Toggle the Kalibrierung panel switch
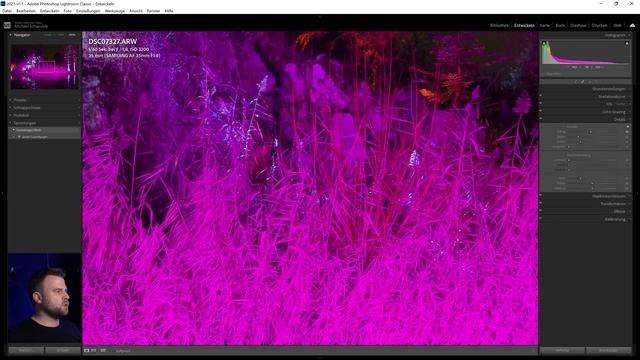 (541, 219)
